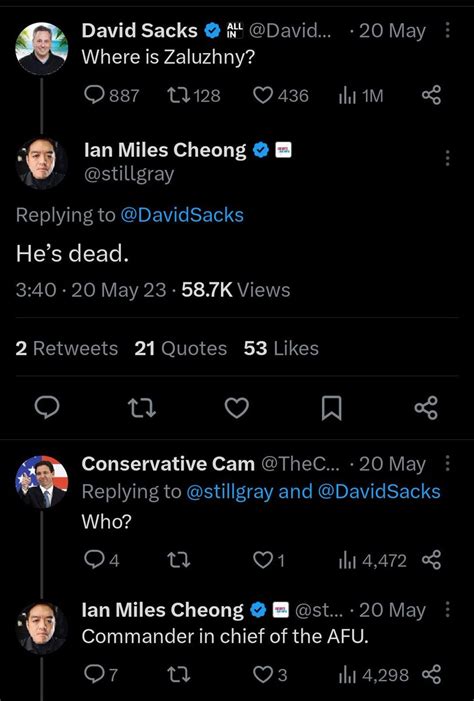The image size is (474, 701).
Task: Bookmark the "He's dead." tweet
Action: pyautogui.click(x=331, y=408)
